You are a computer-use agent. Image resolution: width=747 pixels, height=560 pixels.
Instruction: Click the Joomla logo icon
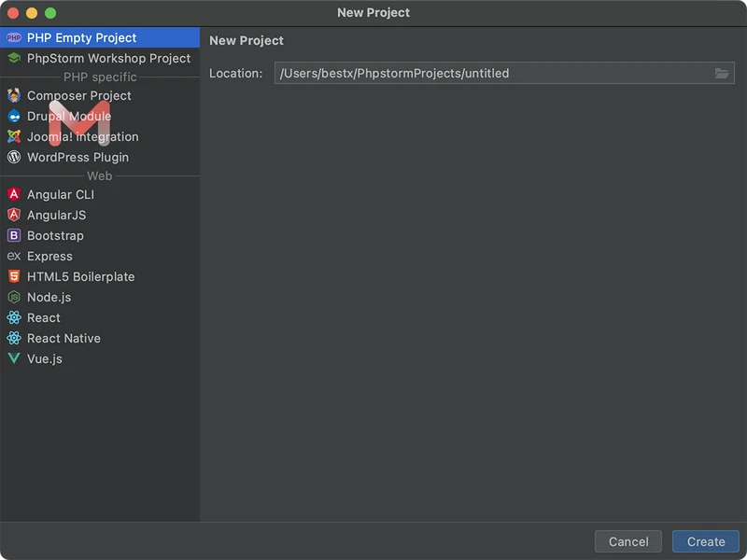(14, 136)
